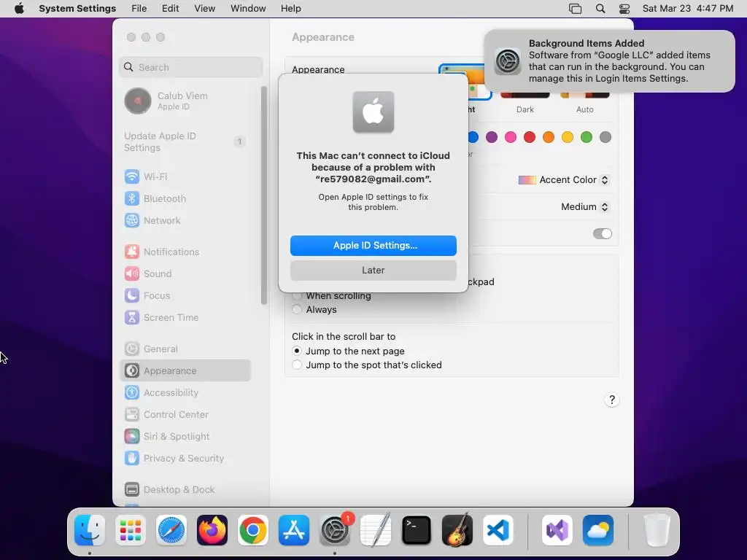Select Appearance in the sidebar
The image size is (747, 560).
[x=185, y=370]
